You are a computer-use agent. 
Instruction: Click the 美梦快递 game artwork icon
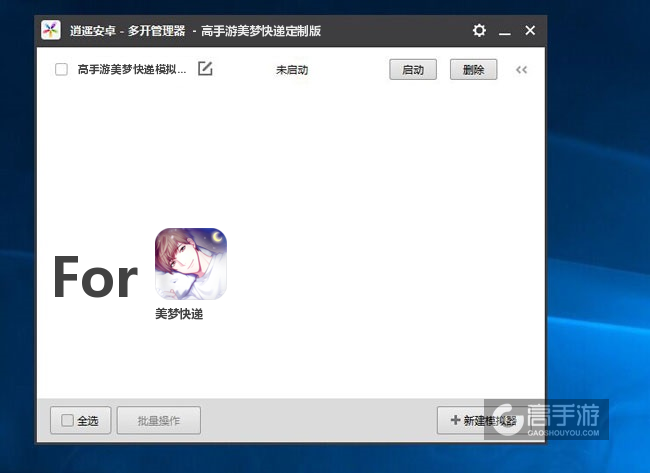pyautogui.click(x=190, y=264)
